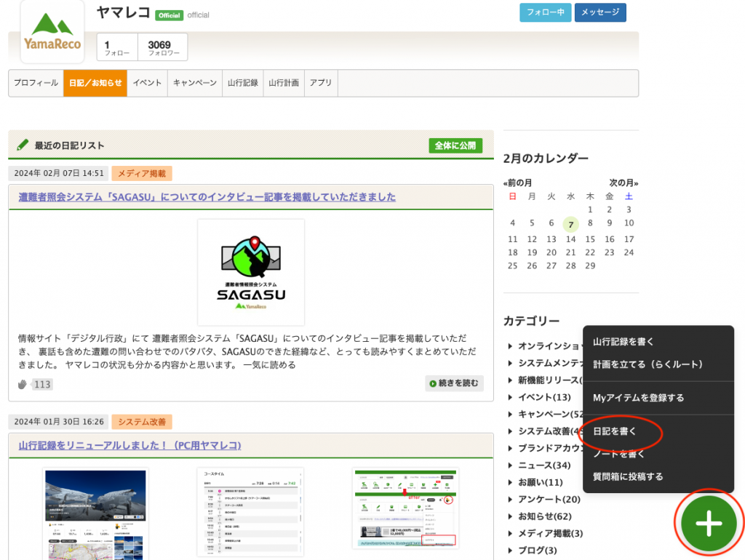Click the pencil icon by 最近の日記リスト

pyautogui.click(x=23, y=145)
